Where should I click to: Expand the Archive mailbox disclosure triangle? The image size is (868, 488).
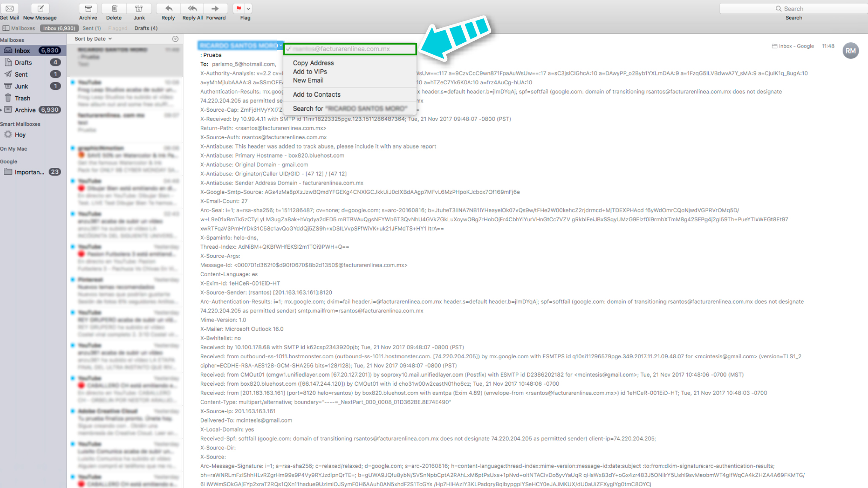point(2,110)
